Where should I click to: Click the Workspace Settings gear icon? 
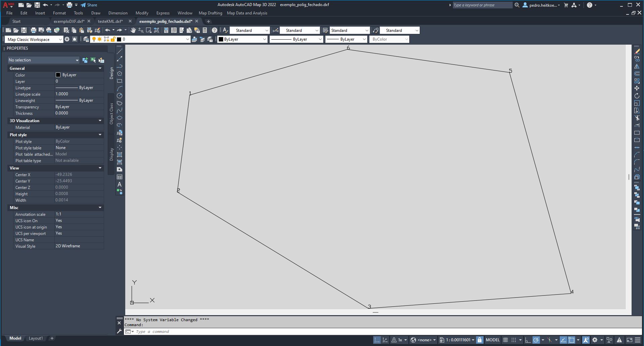(67, 39)
